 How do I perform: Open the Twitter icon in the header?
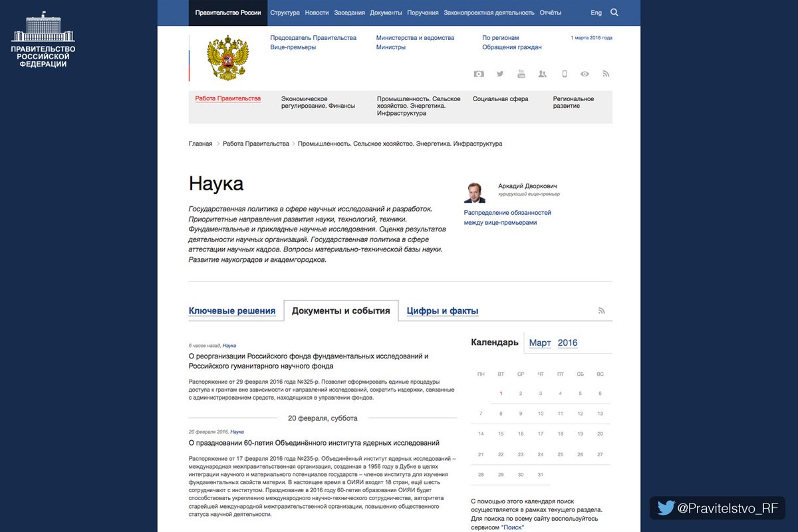500,74
